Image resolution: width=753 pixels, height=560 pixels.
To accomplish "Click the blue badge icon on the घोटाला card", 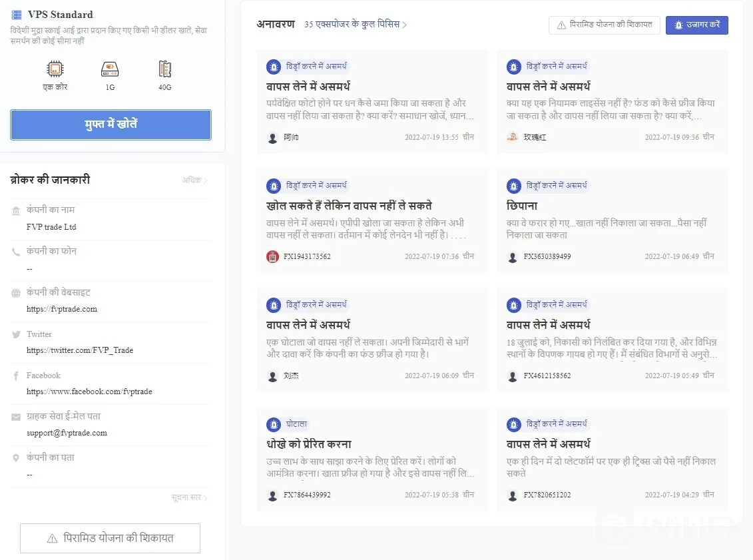I will tap(274, 425).
